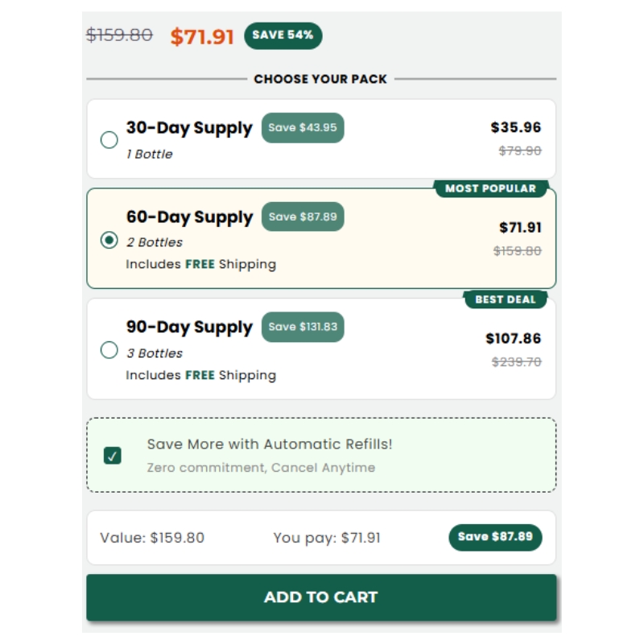Screen dimensions: 644x644
Task: Click the "You pay: $71.91" summary
Action: pos(327,538)
